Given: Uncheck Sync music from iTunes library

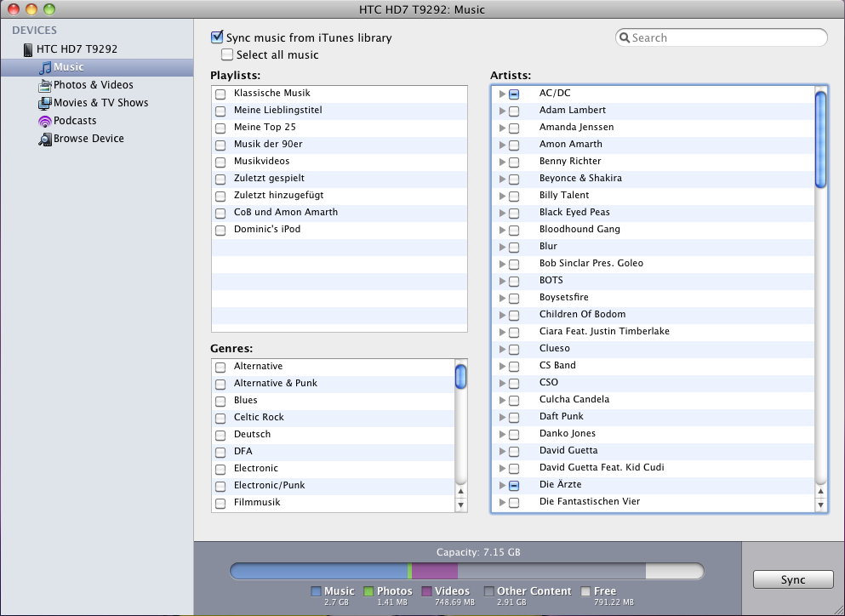Looking at the screenshot, I should pos(217,37).
